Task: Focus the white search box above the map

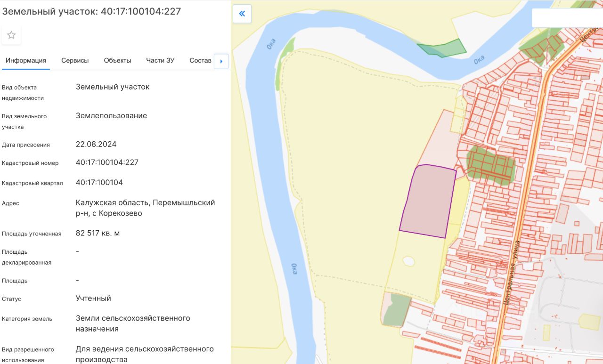Action: pos(567,18)
